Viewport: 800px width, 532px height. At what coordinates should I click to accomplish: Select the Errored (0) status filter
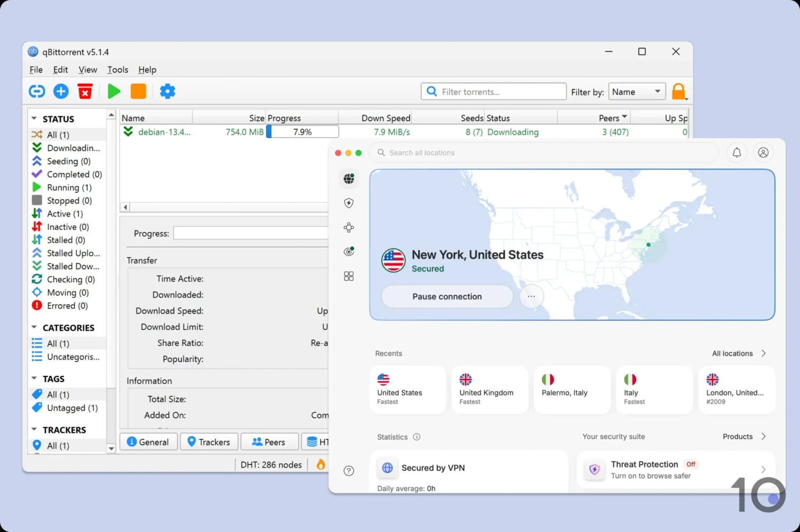coord(68,305)
